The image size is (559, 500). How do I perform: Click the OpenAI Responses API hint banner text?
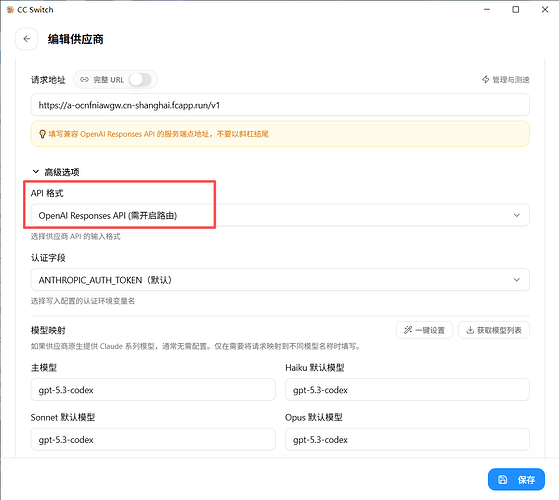click(158, 134)
